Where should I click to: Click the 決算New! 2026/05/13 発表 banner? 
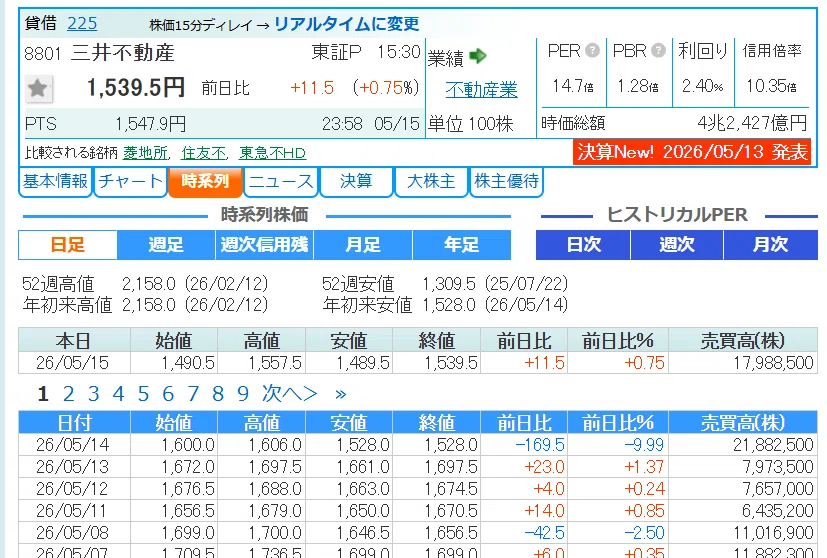pyautogui.click(x=692, y=152)
